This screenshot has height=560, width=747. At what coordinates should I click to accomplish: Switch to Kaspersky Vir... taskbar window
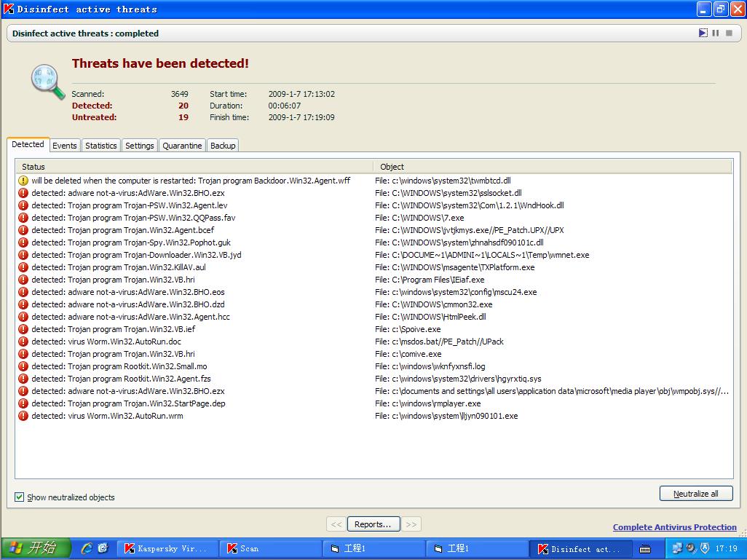(x=167, y=548)
